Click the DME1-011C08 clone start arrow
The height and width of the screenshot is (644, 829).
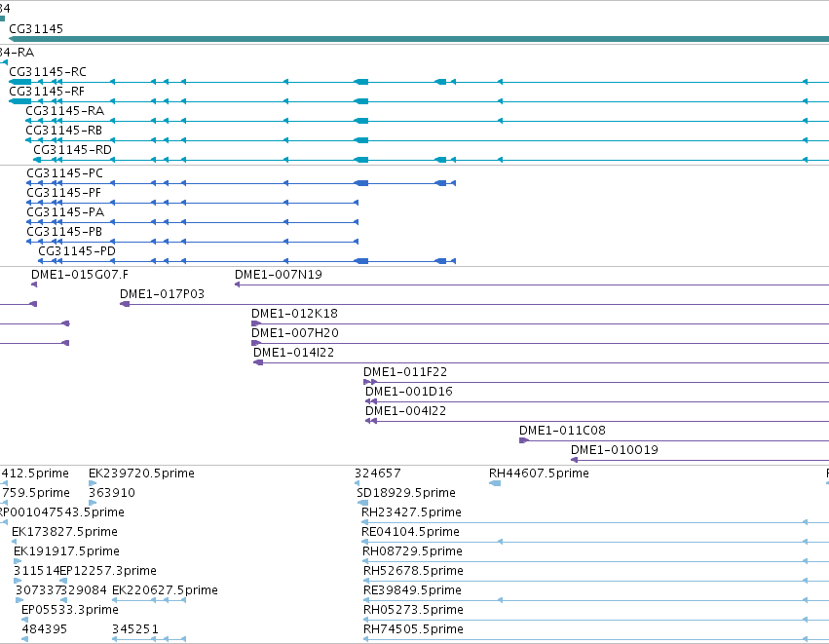pos(524,440)
